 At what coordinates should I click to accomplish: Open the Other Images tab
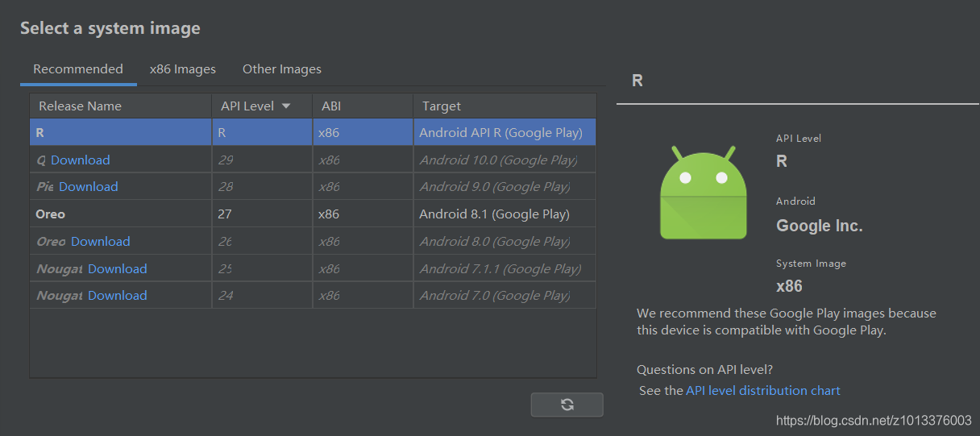click(282, 69)
